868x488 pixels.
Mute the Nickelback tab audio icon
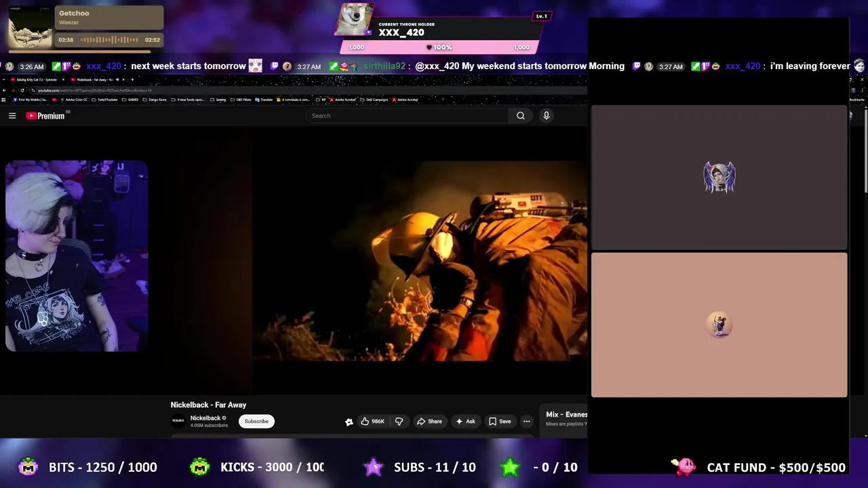(117, 80)
